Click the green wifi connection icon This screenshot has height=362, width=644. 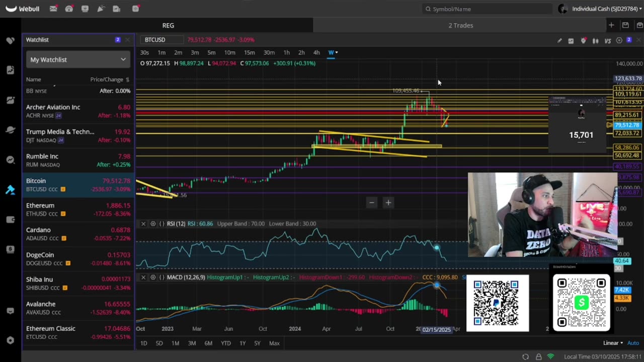tap(551, 356)
